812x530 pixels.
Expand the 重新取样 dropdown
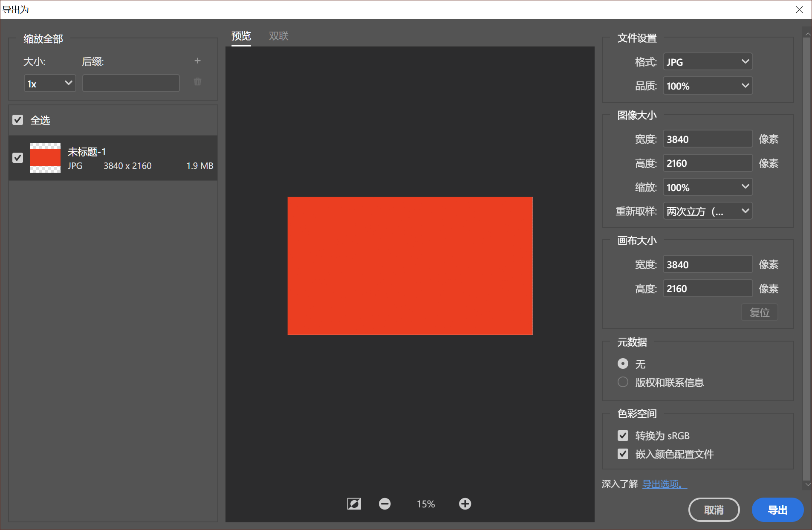pyautogui.click(x=708, y=211)
